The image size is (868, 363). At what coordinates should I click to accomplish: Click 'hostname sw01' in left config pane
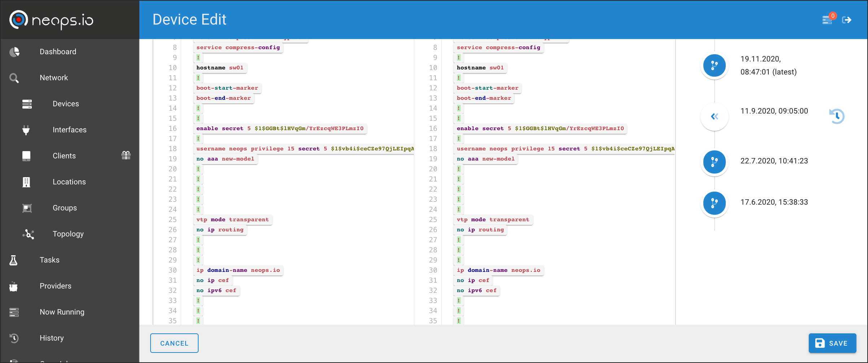tap(220, 68)
